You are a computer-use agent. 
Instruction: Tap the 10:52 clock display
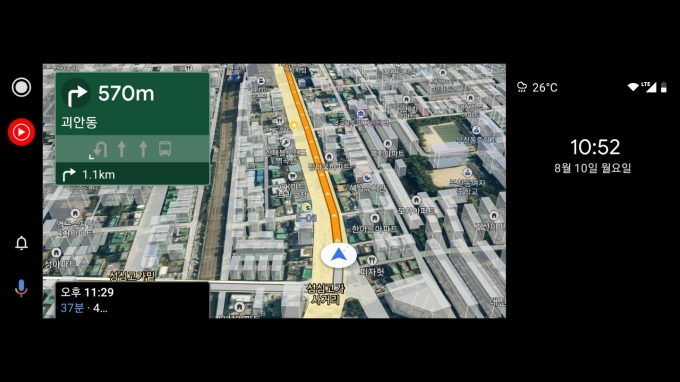pyautogui.click(x=595, y=147)
